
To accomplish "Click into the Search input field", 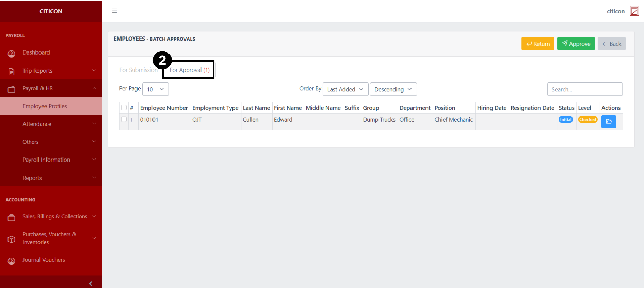I will coord(584,89).
